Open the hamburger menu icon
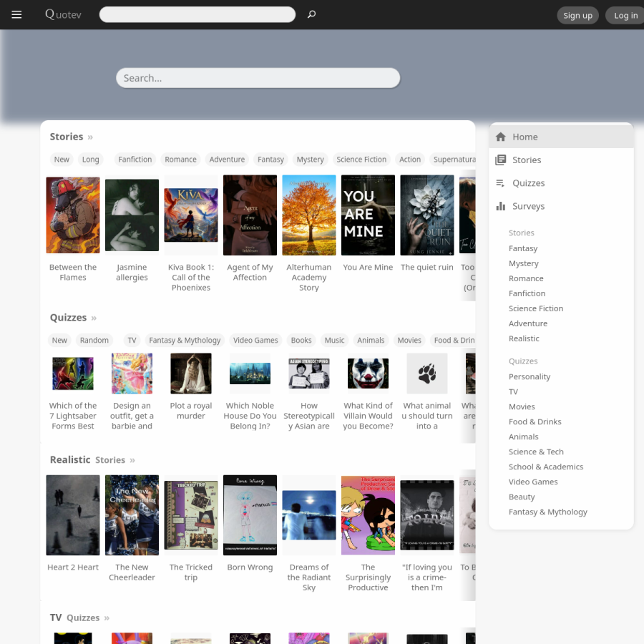The image size is (644, 644). 16,15
